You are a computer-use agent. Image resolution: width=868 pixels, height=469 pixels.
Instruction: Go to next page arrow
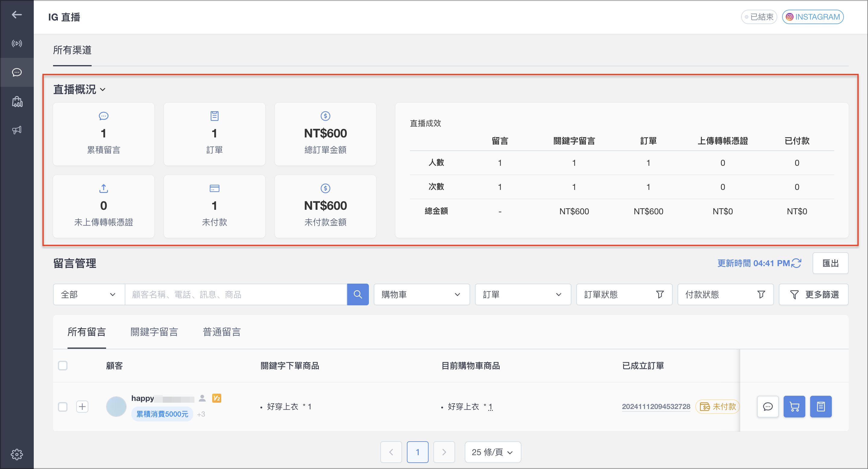coord(444,452)
